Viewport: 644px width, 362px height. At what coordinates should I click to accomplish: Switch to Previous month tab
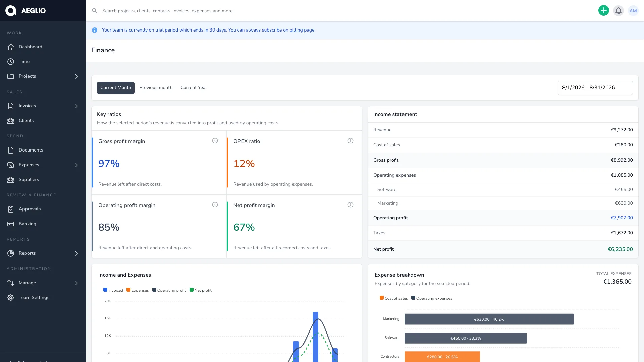156,88
